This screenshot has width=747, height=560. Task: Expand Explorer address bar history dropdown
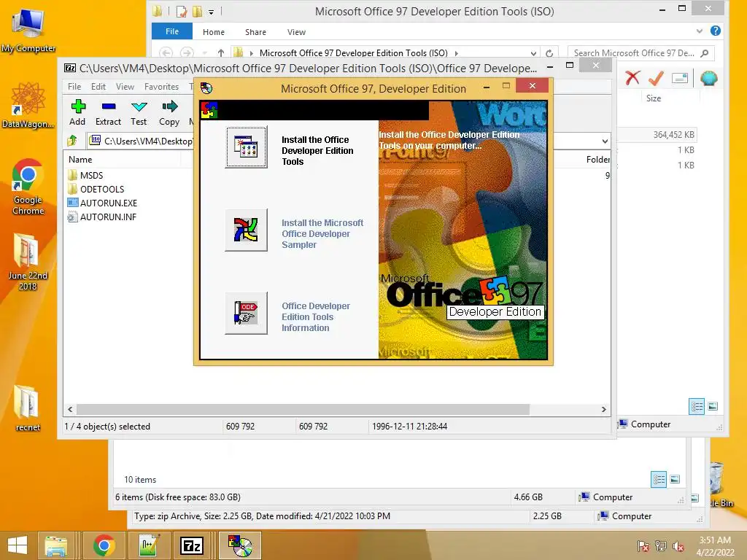(533, 52)
